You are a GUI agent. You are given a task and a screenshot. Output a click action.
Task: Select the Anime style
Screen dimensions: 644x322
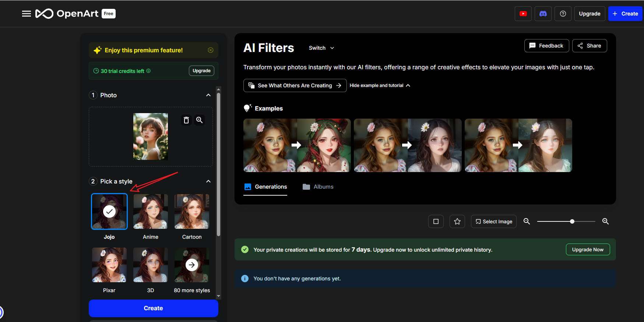pyautogui.click(x=151, y=211)
